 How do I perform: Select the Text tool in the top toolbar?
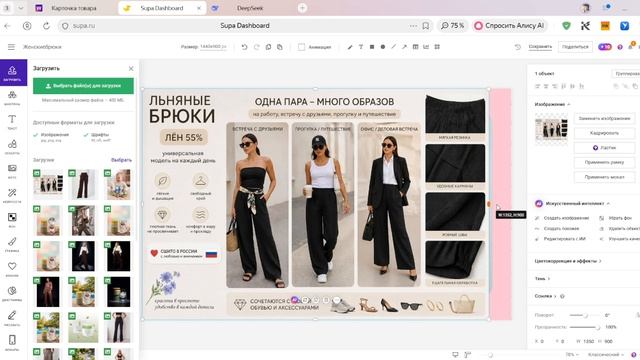pos(361,47)
